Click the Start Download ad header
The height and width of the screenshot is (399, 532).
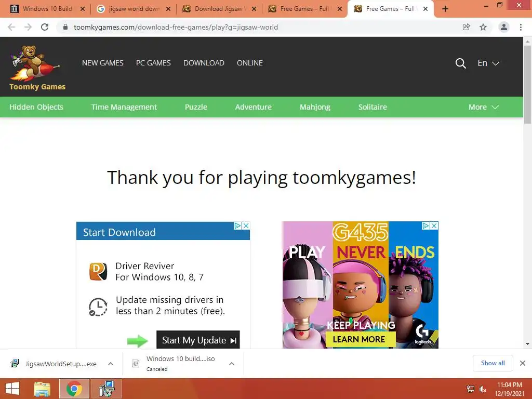tap(163, 232)
